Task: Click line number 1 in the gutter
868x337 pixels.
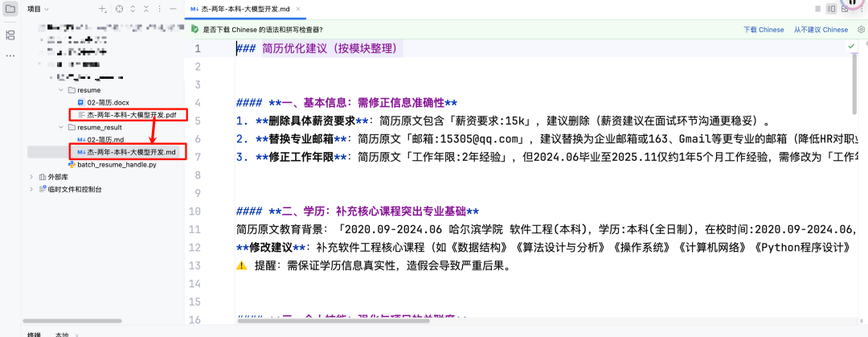Action: point(196,49)
